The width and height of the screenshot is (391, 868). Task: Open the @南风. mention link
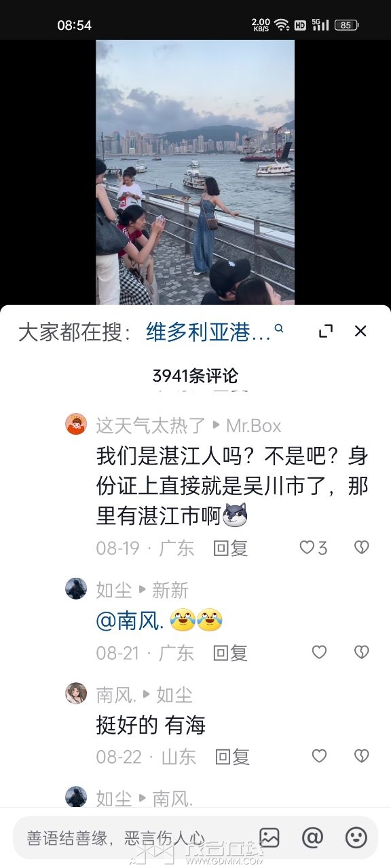(x=130, y=620)
